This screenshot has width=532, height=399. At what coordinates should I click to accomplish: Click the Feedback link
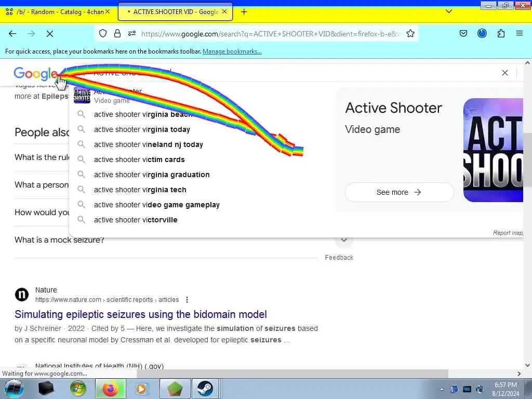[339, 258]
